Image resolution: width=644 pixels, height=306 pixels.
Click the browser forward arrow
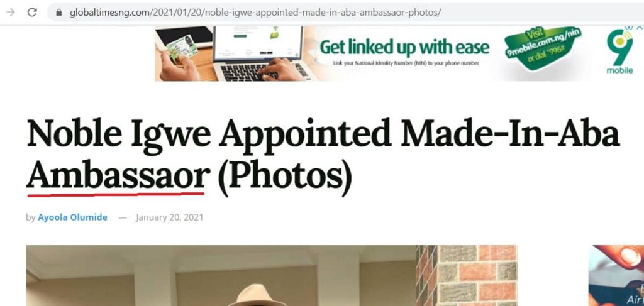(x=11, y=13)
